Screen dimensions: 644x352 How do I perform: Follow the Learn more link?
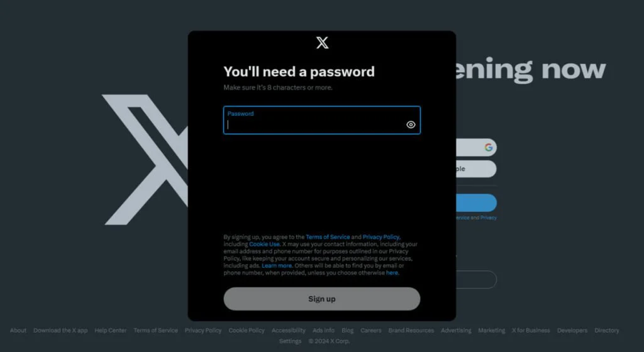coord(277,265)
